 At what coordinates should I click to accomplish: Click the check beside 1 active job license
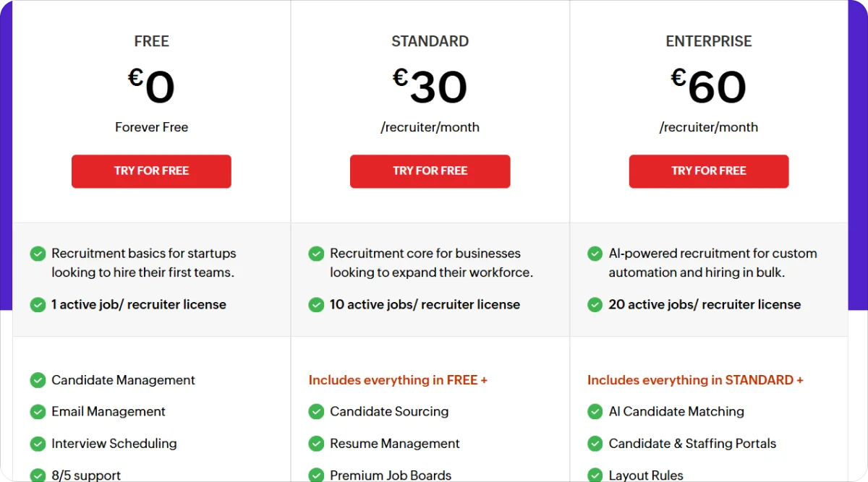[38, 305]
